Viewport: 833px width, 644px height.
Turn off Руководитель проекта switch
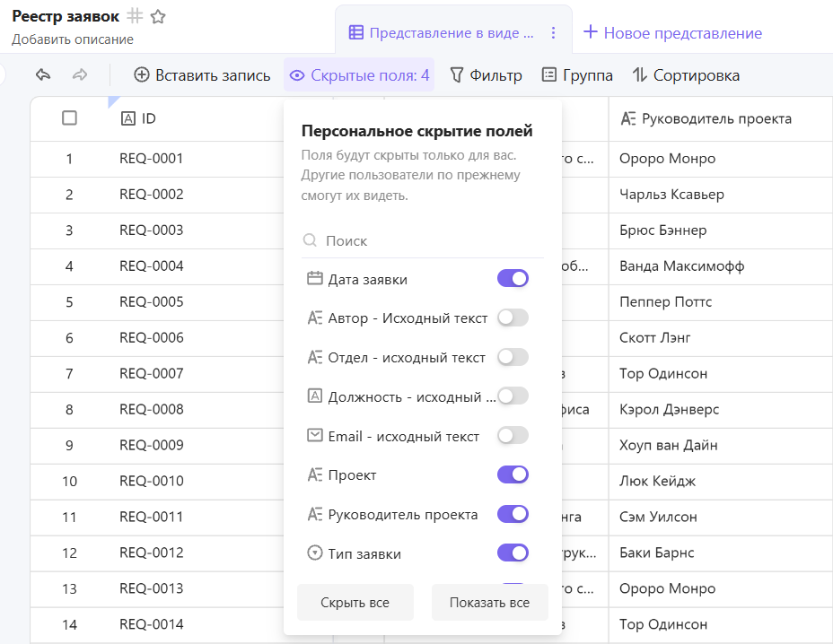(513, 514)
